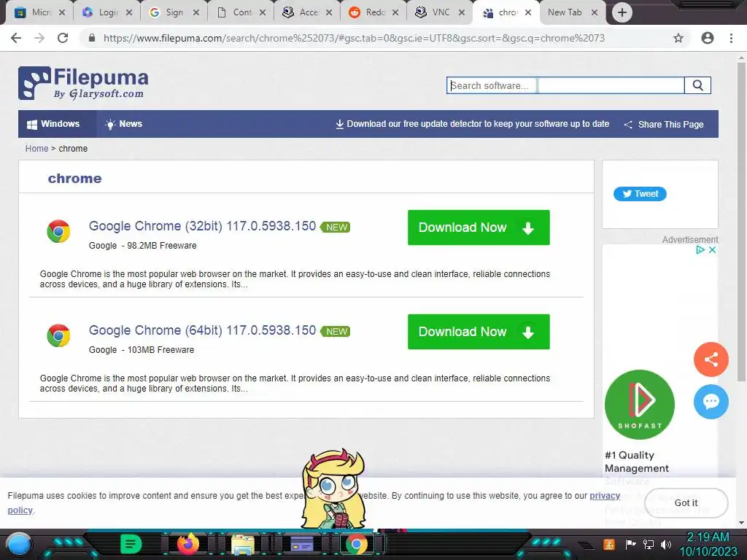Go back using the browser back arrow
This screenshot has width=747, height=560.
point(16,38)
